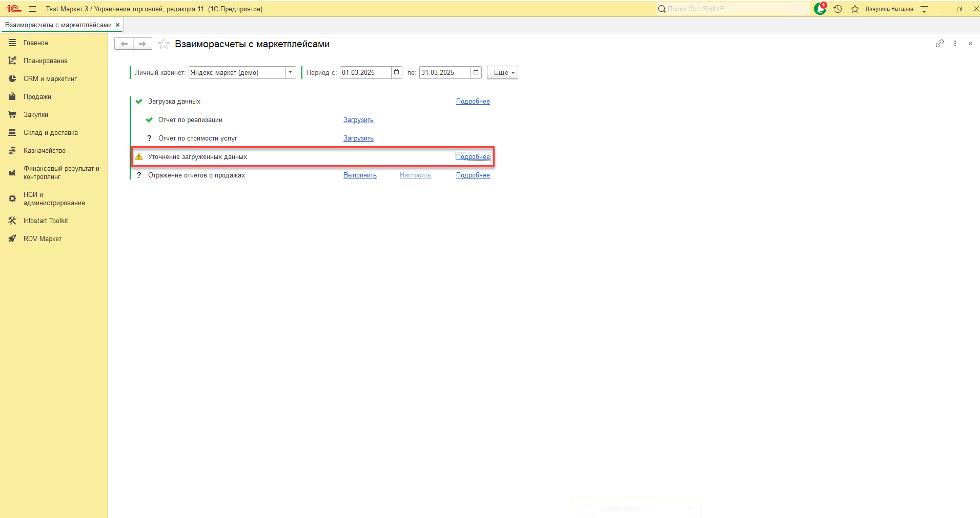Add current page to favorites star
The image size is (980, 518).
[164, 44]
